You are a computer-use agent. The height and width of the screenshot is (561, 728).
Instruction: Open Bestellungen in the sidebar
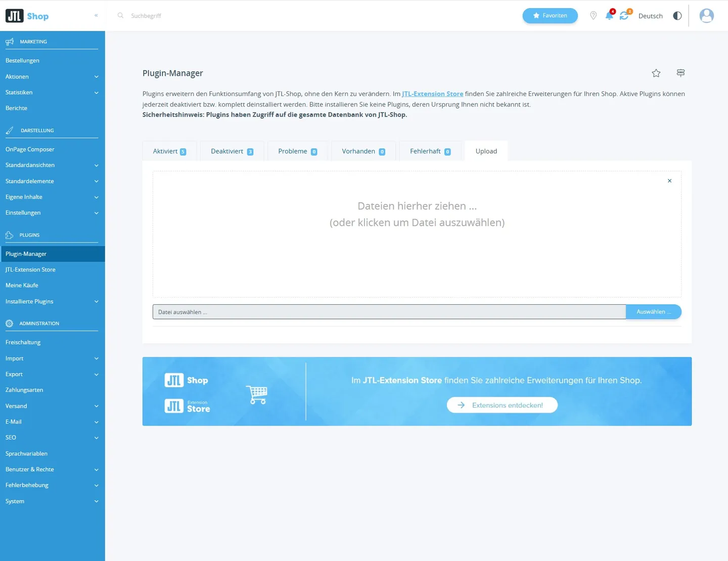(22, 61)
